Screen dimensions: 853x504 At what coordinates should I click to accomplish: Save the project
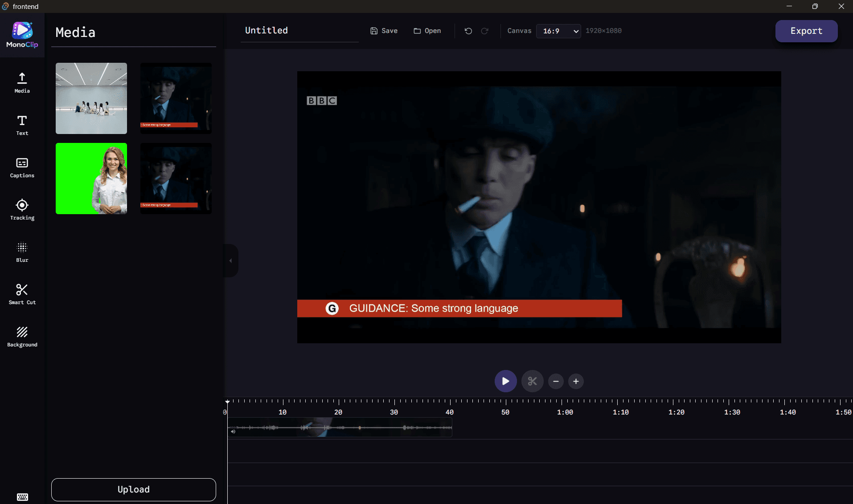(x=384, y=31)
